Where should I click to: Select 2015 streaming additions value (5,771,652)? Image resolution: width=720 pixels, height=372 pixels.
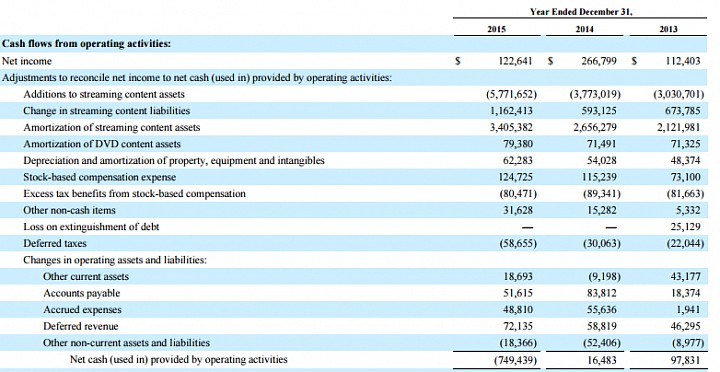[511, 94]
